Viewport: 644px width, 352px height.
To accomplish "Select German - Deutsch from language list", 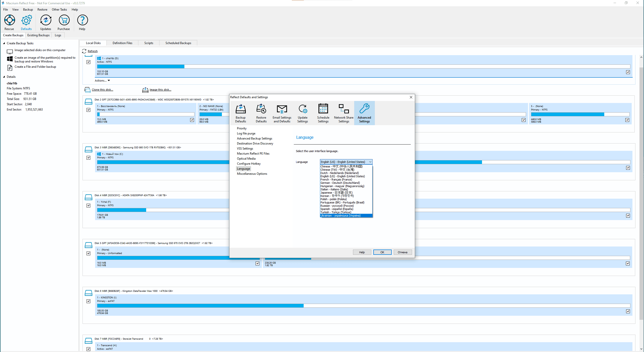I will 340,183.
